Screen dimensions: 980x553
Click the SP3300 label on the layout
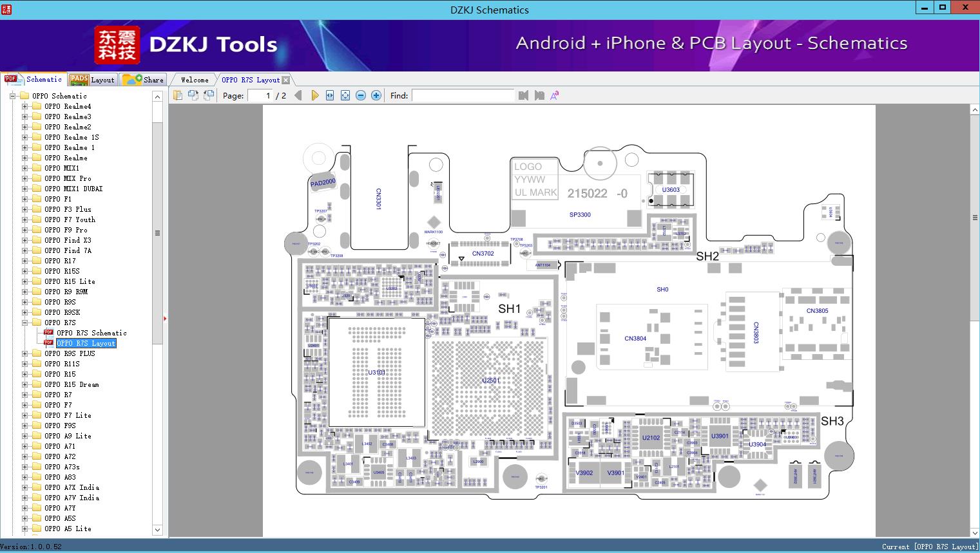tap(580, 215)
